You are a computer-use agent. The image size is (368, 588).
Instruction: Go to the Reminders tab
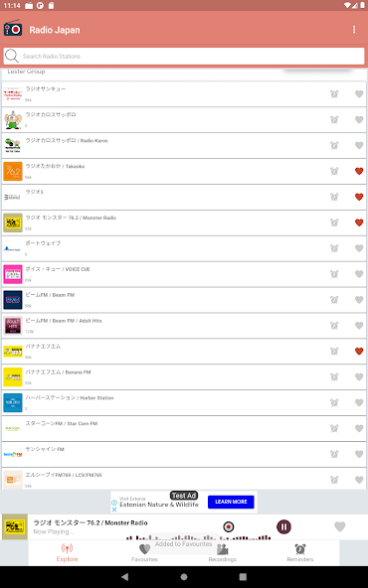click(x=300, y=553)
